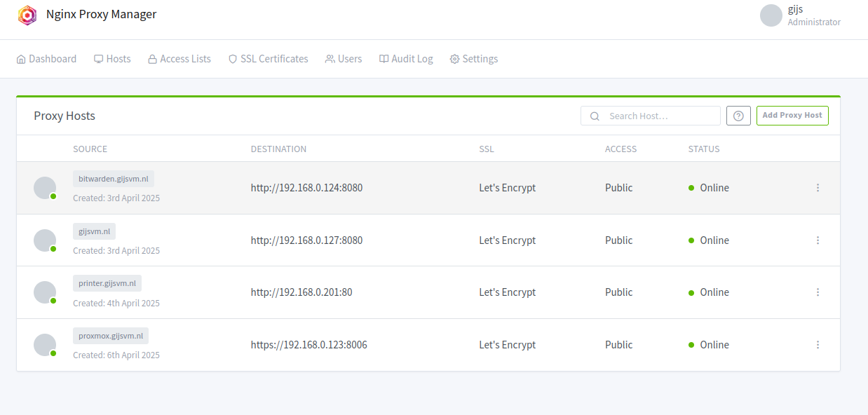Screen dimensions: 868x415
Task: Click the printer.gijsvm.nl source tag
Action: [x=107, y=283]
